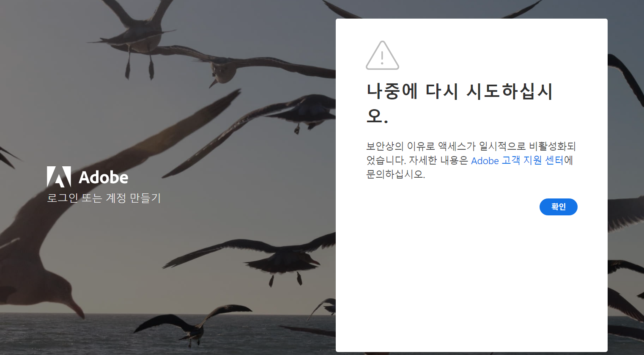Click the 액세스가 일시적으로 비활성화 text
Screen dimensions: 644x355
[x=501, y=146]
